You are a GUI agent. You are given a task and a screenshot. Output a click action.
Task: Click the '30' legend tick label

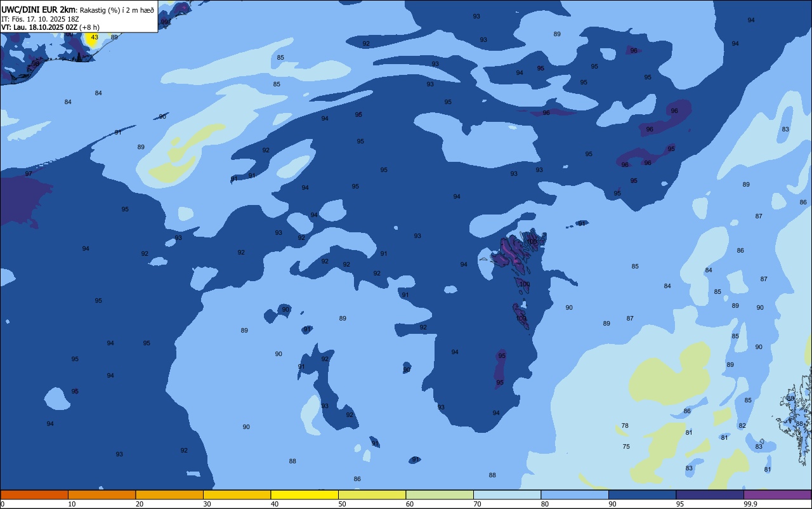pos(207,504)
